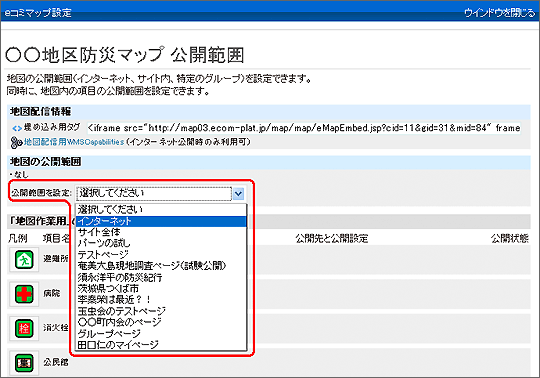Click the 公民館 item name
The height and width of the screenshot is (378, 540).
coord(56,362)
